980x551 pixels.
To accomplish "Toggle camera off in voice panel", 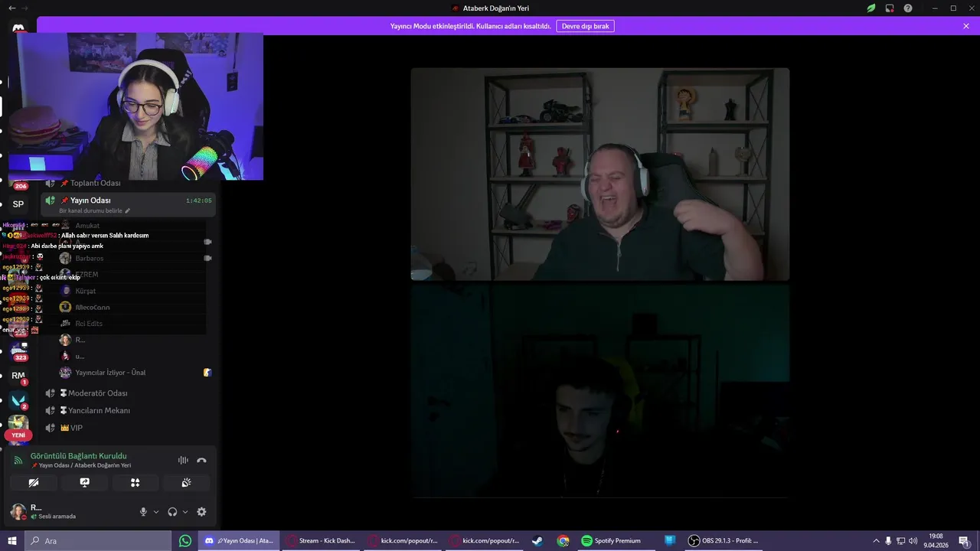I will point(33,483).
